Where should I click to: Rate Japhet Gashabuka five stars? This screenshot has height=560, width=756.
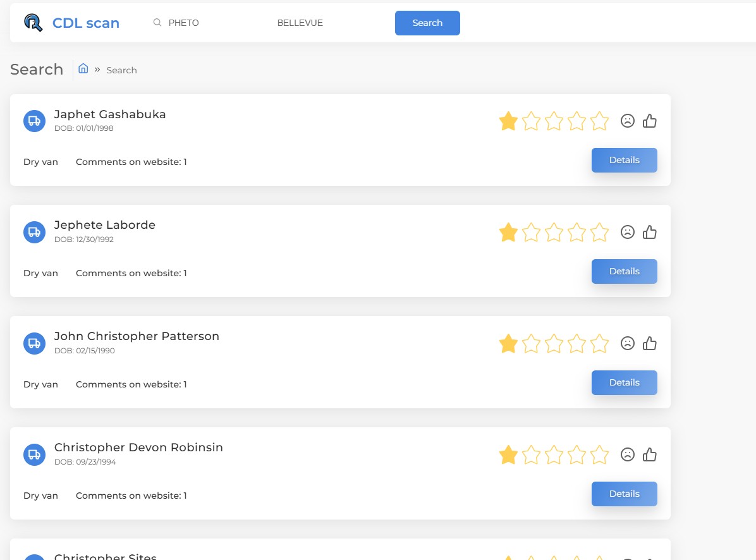[599, 121]
